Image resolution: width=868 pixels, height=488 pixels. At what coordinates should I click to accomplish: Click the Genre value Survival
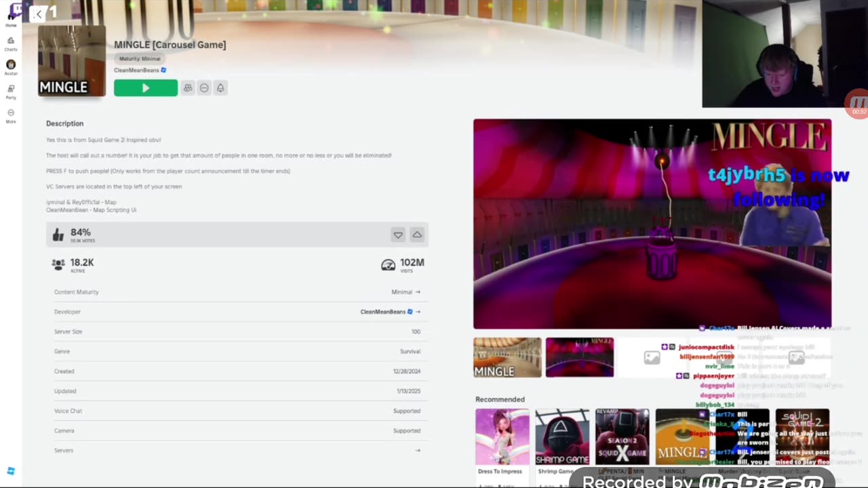(x=410, y=351)
